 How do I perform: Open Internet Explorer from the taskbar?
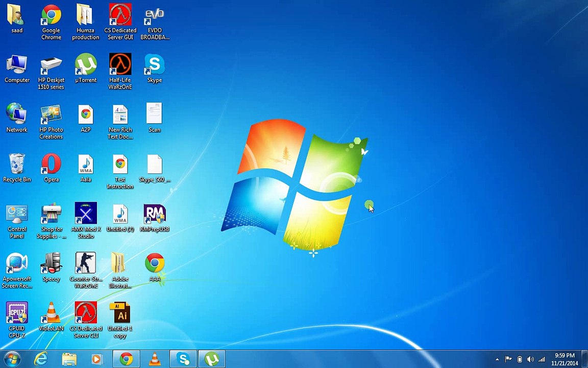point(40,359)
